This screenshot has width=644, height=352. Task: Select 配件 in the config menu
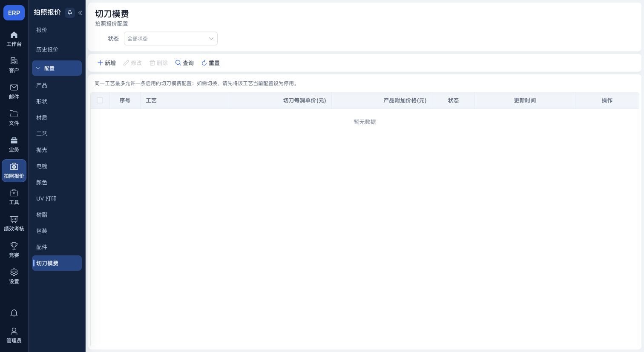click(57, 247)
